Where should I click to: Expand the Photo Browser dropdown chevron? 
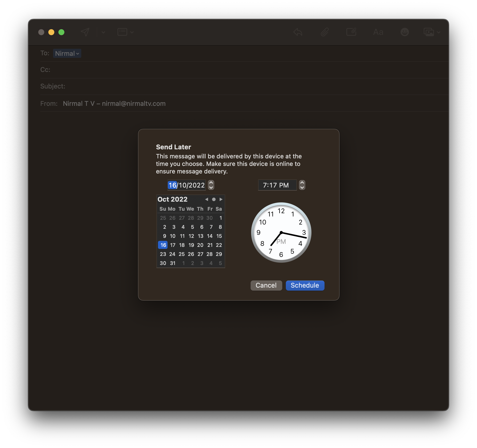[439, 32]
